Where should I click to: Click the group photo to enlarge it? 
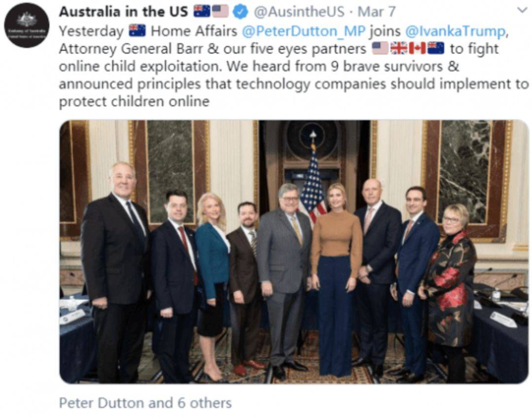[294, 252]
